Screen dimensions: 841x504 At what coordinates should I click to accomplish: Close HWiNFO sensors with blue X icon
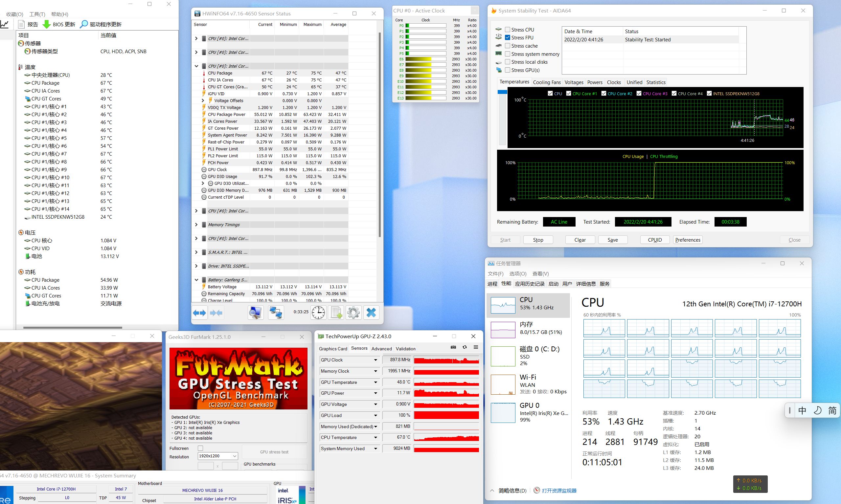(371, 313)
